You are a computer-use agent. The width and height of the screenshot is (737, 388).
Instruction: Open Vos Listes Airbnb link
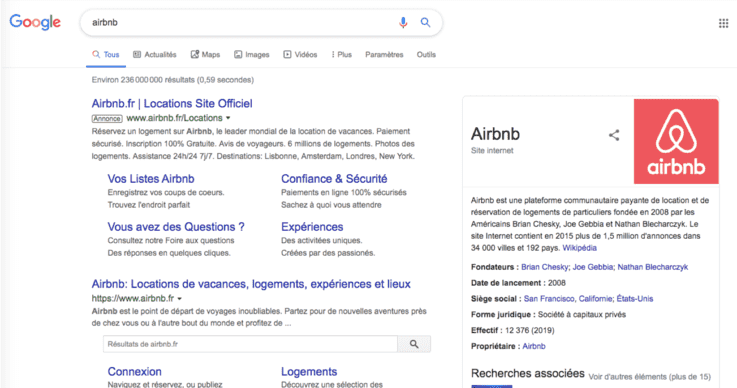151,179
